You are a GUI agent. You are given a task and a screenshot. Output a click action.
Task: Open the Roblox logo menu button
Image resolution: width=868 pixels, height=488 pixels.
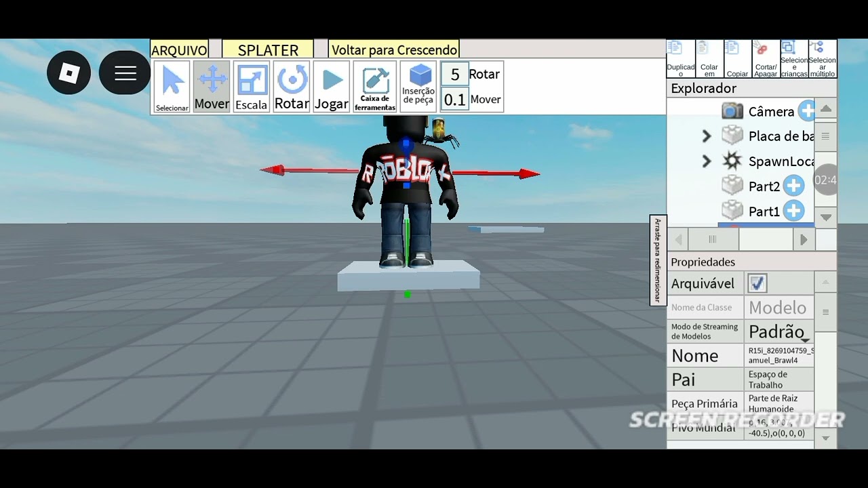tap(68, 73)
